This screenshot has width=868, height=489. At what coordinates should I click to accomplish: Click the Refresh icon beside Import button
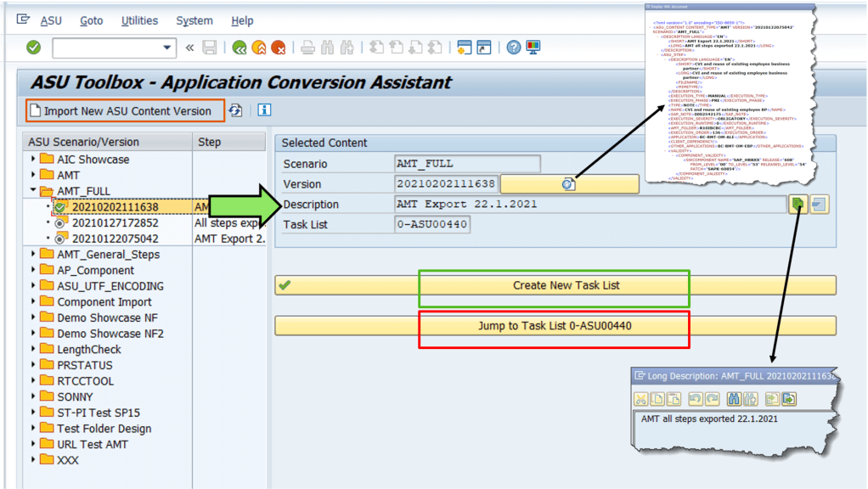(236, 110)
